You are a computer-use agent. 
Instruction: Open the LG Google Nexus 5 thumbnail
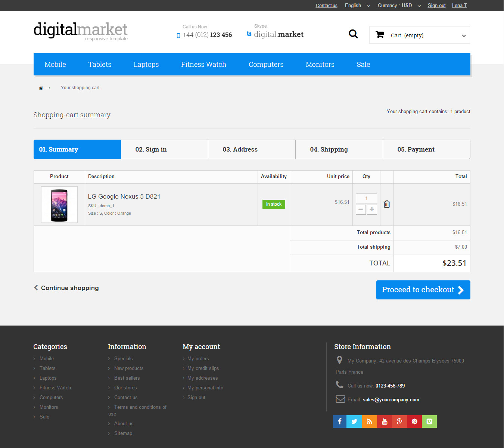pos(59,205)
